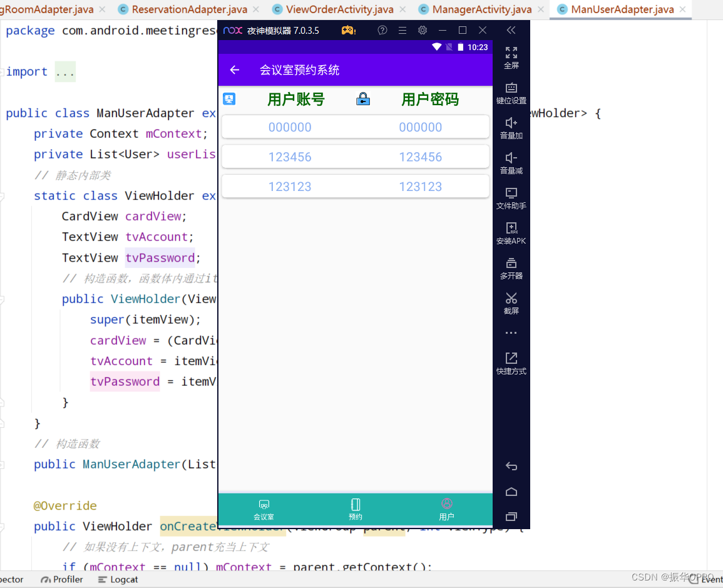723x588 pixels.
Task: Expand the collapsed import statements
Action: click(x=2, y=72)
